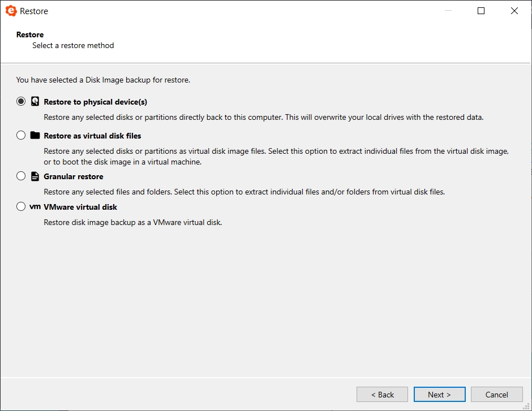Screen dimensions: 532x411
Task: Close the Restore window
Action: [514, 11]
